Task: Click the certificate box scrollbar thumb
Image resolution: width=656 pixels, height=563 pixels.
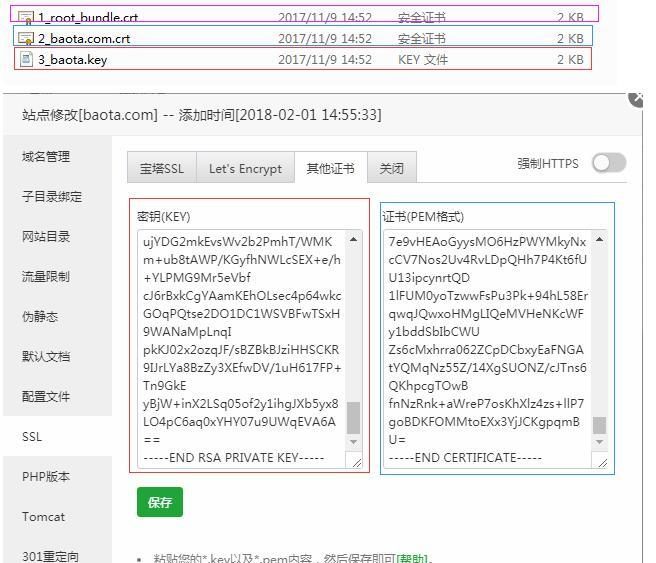Action: [x=600, y=425]
